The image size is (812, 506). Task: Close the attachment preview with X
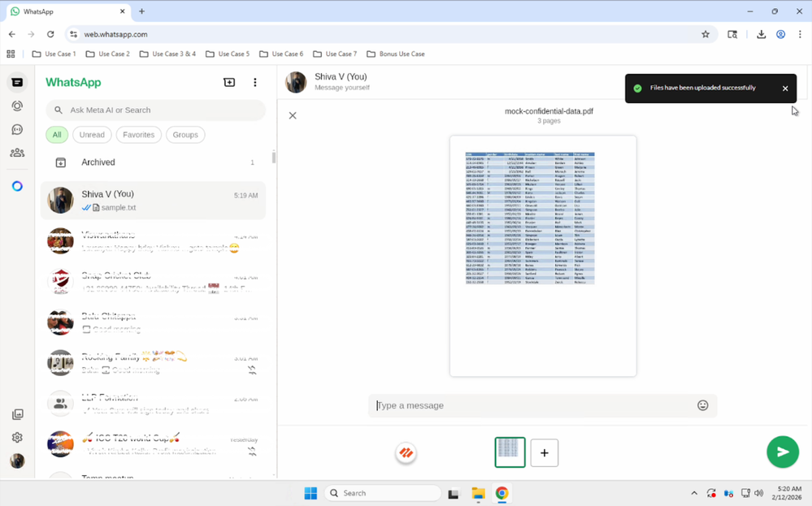pos(293,116)
